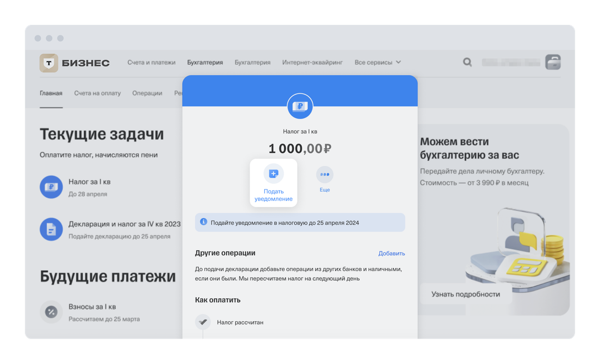
Task: Select the 'Главная' tab
Action: (51, 93)
